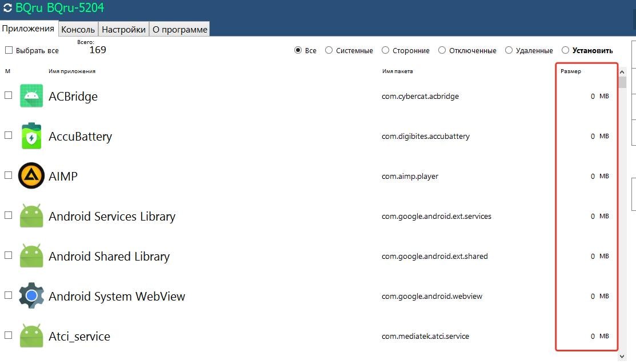Click the 'Android Shared Library' name

pyautogui.click(x=109, y=256)
